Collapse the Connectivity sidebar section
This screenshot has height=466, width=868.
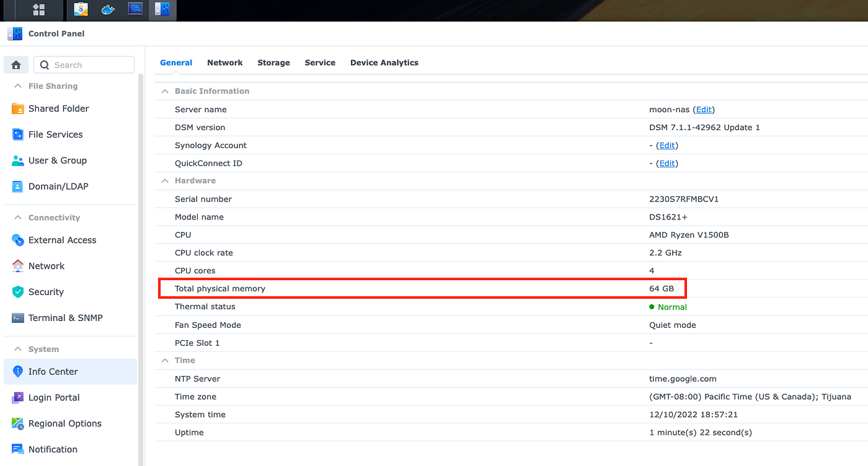coord(18,218)
